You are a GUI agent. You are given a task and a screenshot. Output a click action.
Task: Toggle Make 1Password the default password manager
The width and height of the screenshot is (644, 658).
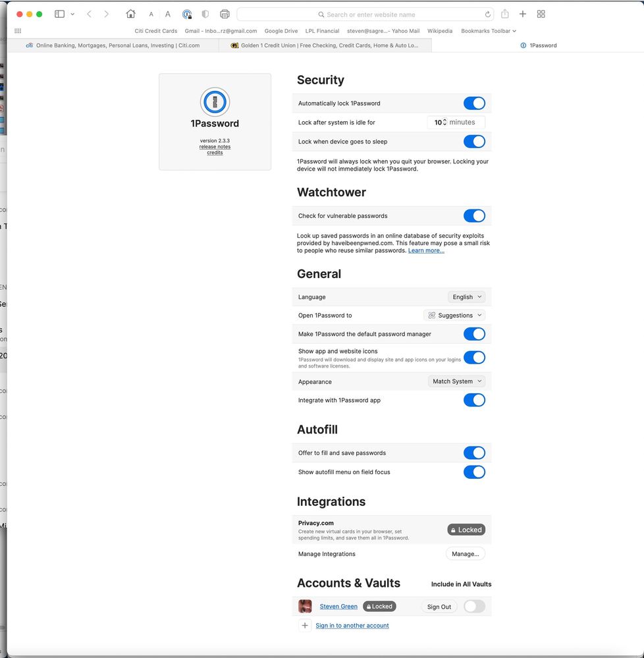tap(474, 334)
